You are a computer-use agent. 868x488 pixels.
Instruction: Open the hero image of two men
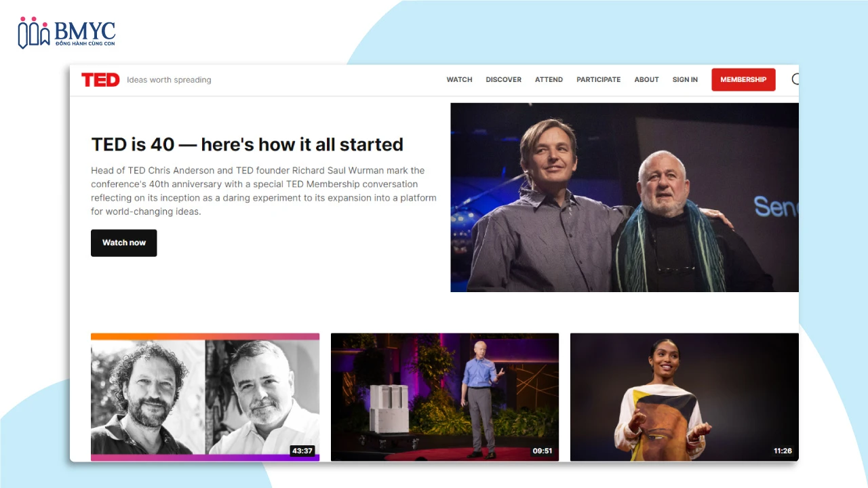(624, 197)
